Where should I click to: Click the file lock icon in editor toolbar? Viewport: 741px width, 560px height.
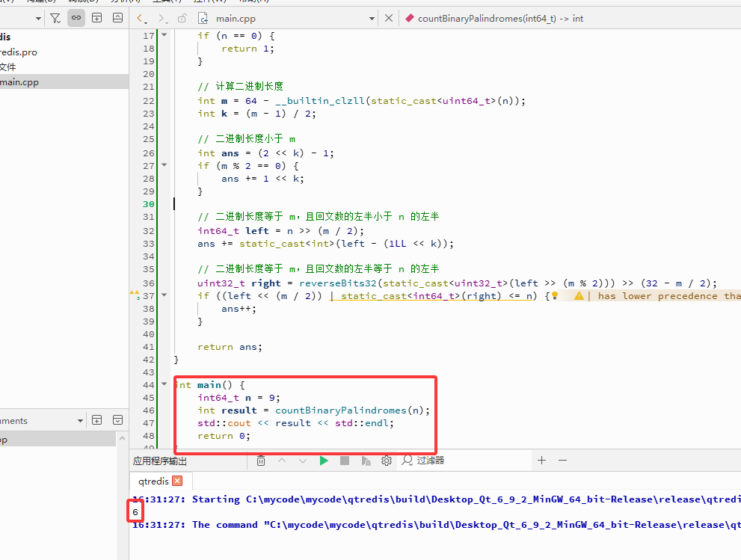pyautogui.click(x=182, y=19)
